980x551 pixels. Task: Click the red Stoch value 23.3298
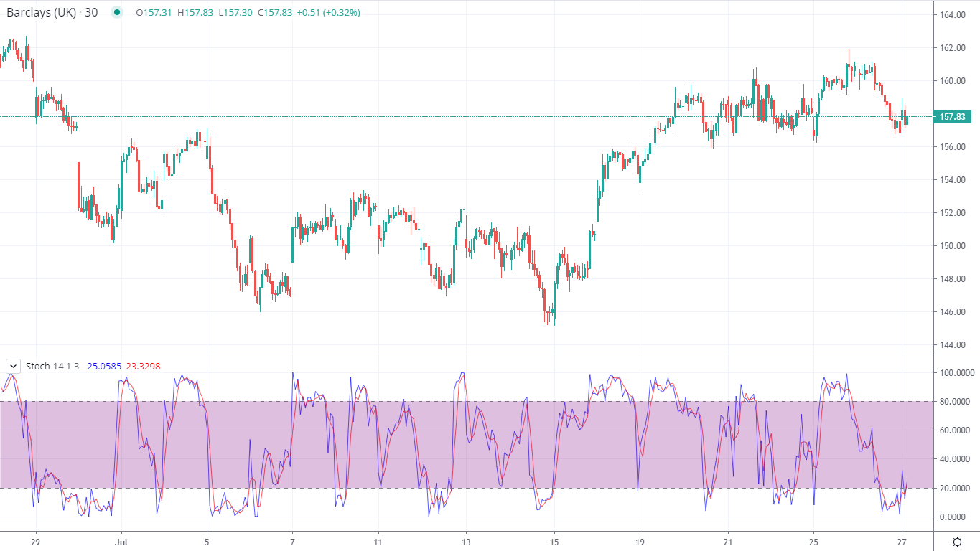point(143,366)
